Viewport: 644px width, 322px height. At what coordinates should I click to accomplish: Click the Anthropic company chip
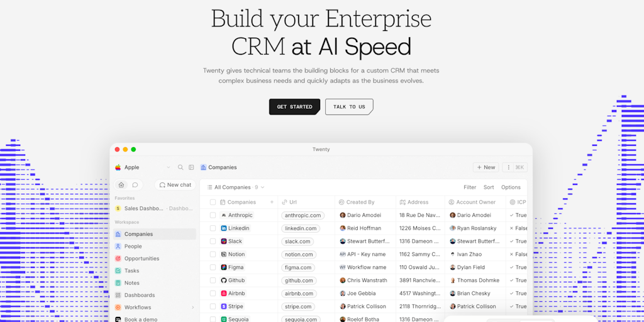(237, 215)
